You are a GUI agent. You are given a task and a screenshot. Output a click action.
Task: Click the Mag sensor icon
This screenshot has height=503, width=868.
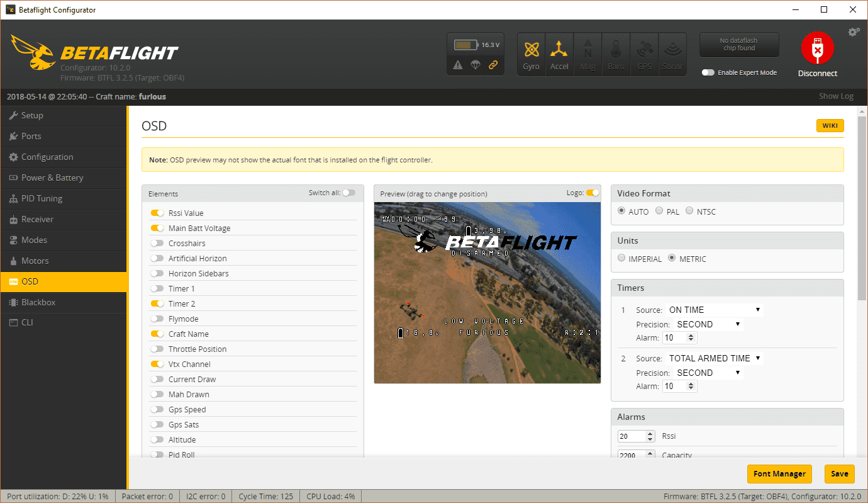tap(587, 54)
